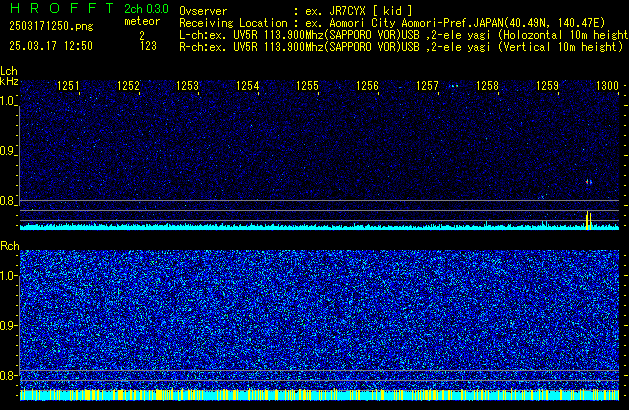The image size is (629, 410).
Task: Click the R-ch antenna description line
Action: [x=401, y=47]
